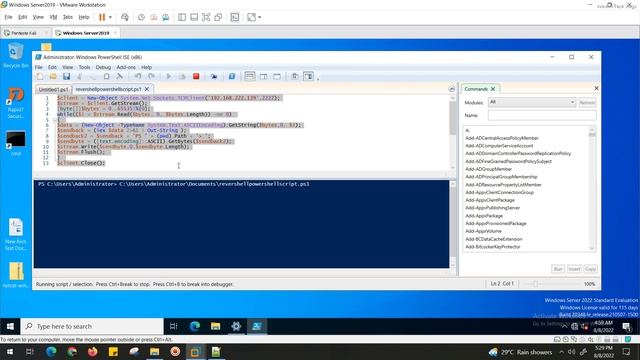Click Start PowerShell in separate window icon
Screen dimensions: 640x360
click(x=232, y=76)
